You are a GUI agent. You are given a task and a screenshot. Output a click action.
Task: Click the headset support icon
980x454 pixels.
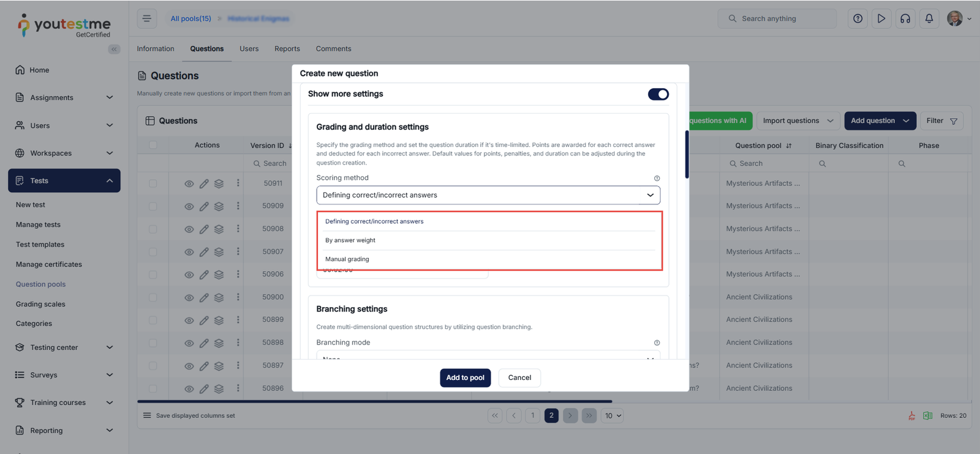[905, 18]
